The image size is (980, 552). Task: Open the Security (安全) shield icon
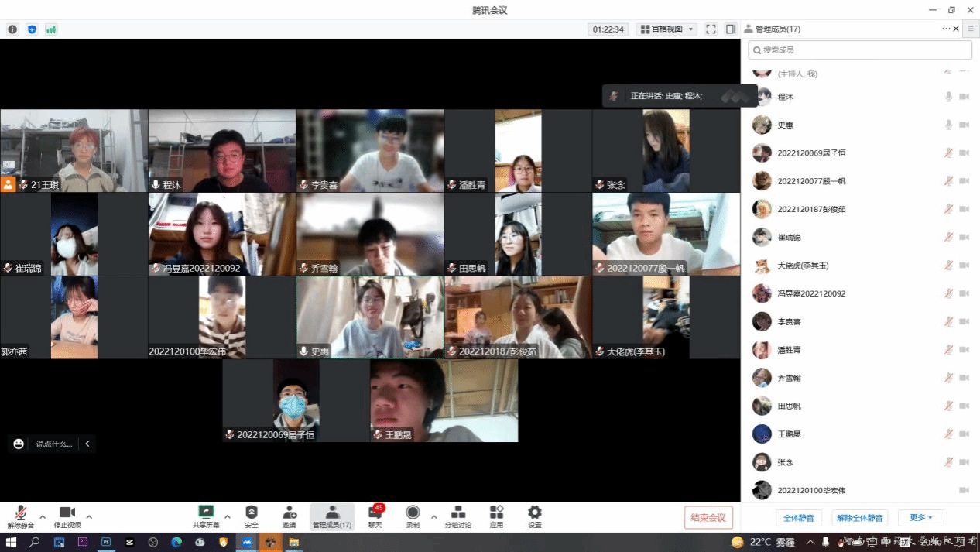point(252,516)
